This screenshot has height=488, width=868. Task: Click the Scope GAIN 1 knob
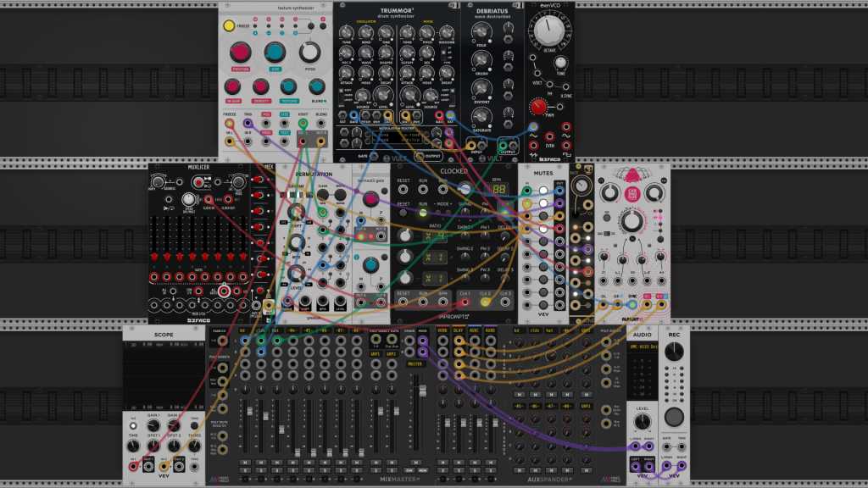153,425
